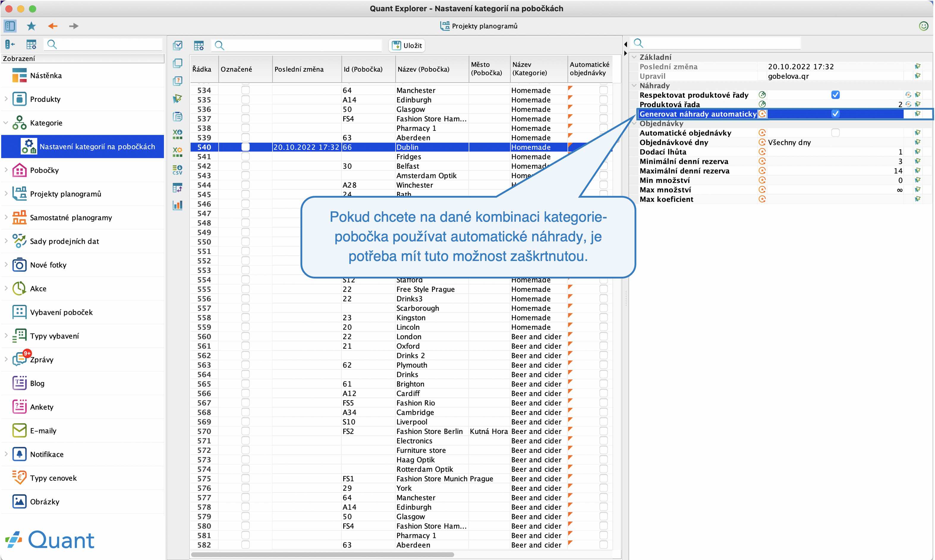The height and width of the screenshot is (560, 935).
Task: Collapse the Objednávky section
Action: point(634,123)
